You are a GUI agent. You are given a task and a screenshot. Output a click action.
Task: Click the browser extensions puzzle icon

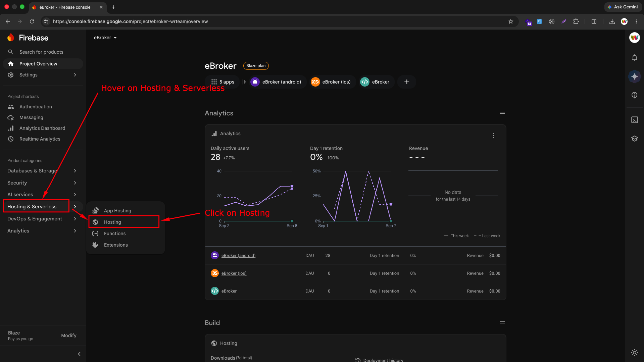[x=576, y=21]
